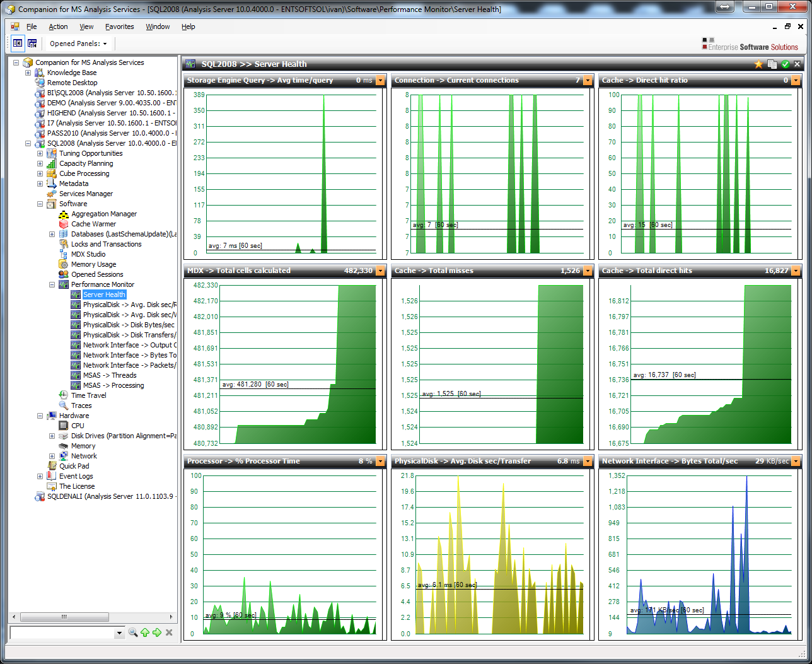Expand the Event Logs node
Image resolution: width=812 pixels, height=664 pixels.
coord(40,476)
